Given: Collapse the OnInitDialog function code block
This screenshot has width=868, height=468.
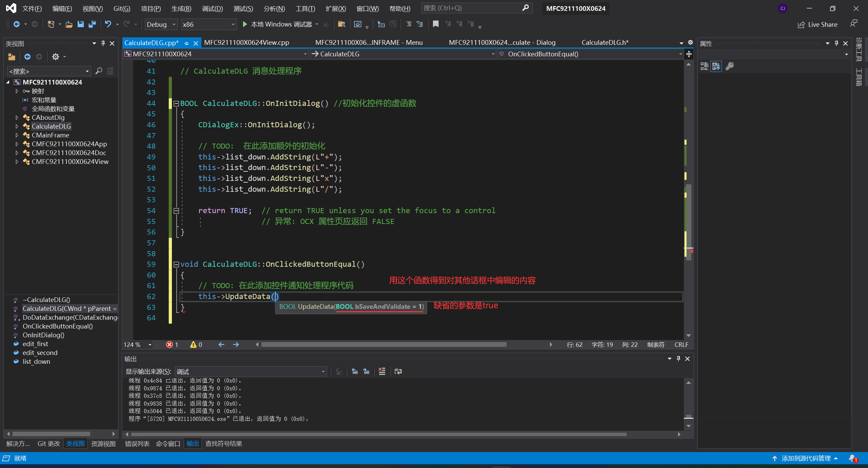Looking at the screenshot, I should tap(176, 104).
